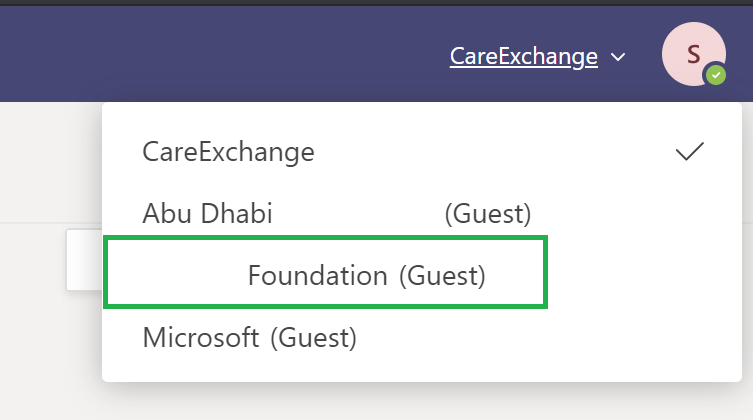Click the letter S initial in avatar

pos(693,54)
